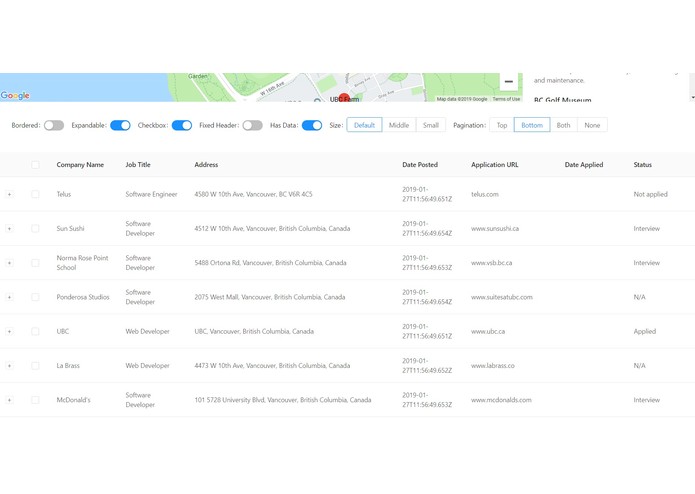Click the Ponderosa Studios company name

83,297
